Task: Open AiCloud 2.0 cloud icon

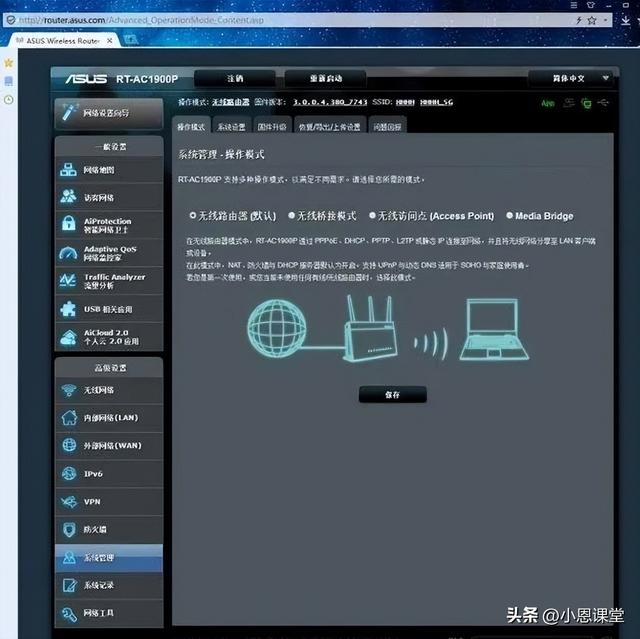Action: click(68, 337)
